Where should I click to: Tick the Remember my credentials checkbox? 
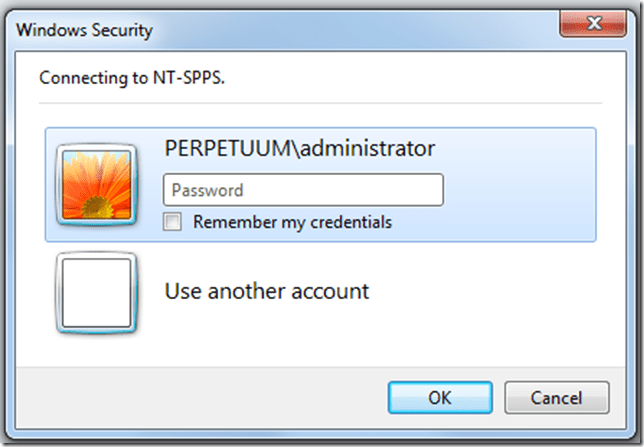click(174, 222)
